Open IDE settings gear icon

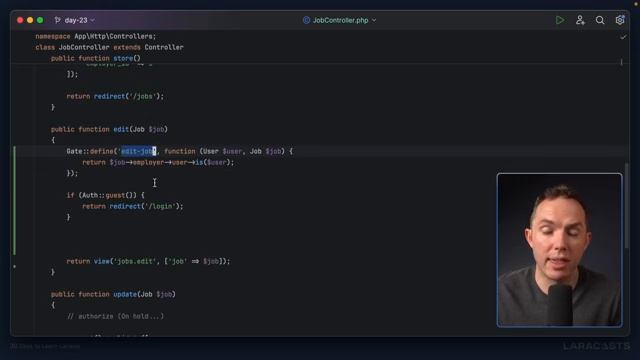coord(620,20)
